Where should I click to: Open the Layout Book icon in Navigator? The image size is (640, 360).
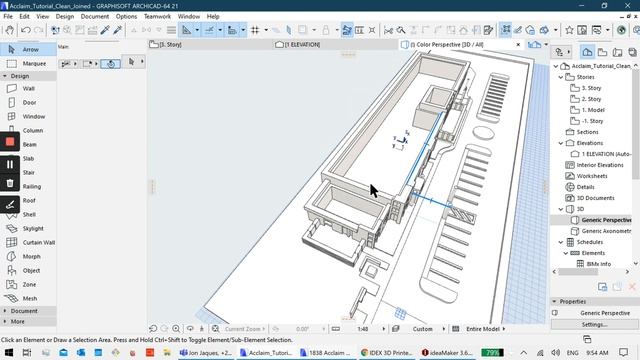[x=618, y=52]
